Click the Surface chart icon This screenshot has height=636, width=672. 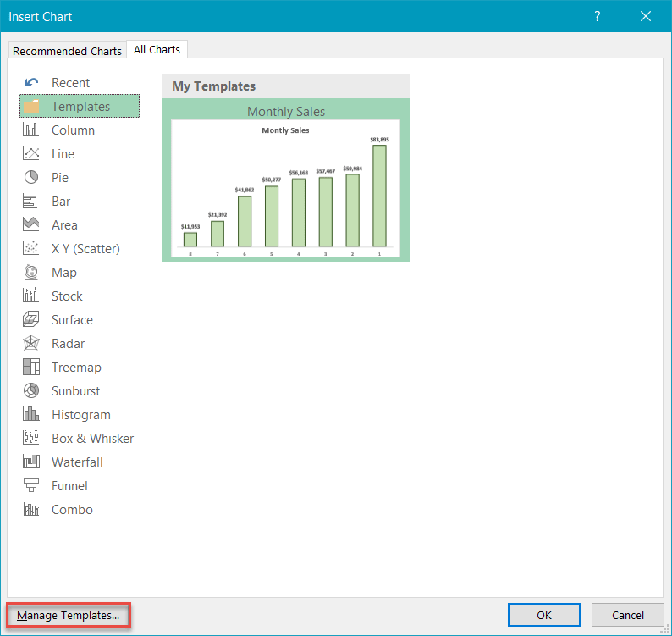tap(30, 319)
